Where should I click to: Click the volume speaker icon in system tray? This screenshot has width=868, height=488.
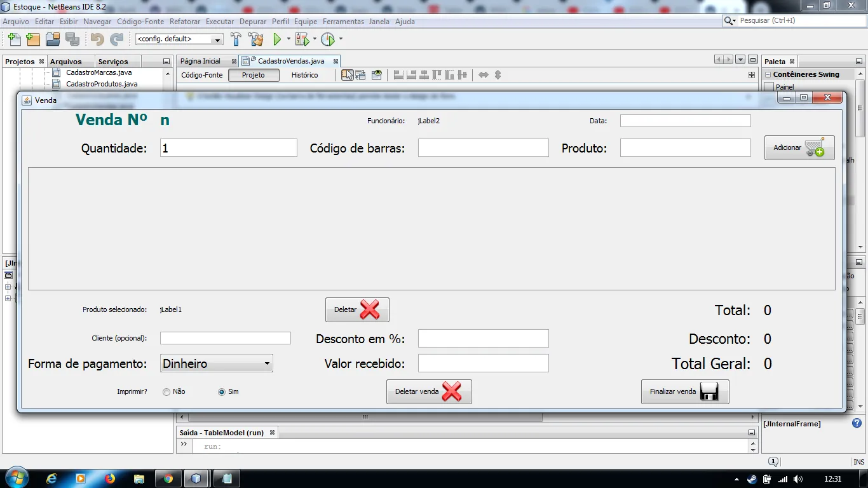point(798,479)
